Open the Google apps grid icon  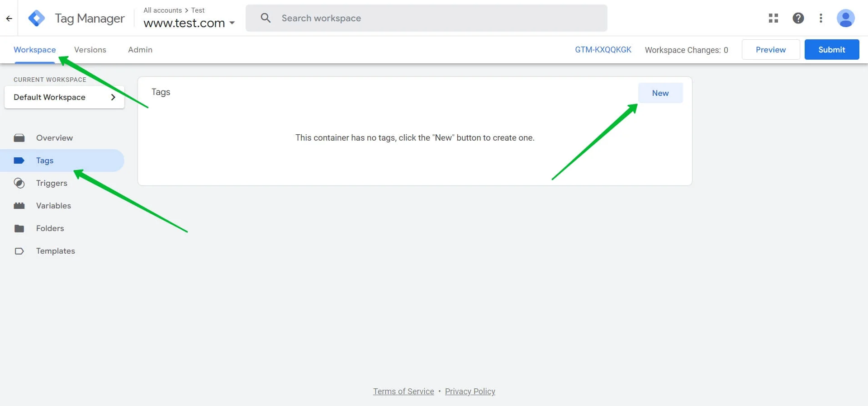pyautogui.click(x=773, y=18)
